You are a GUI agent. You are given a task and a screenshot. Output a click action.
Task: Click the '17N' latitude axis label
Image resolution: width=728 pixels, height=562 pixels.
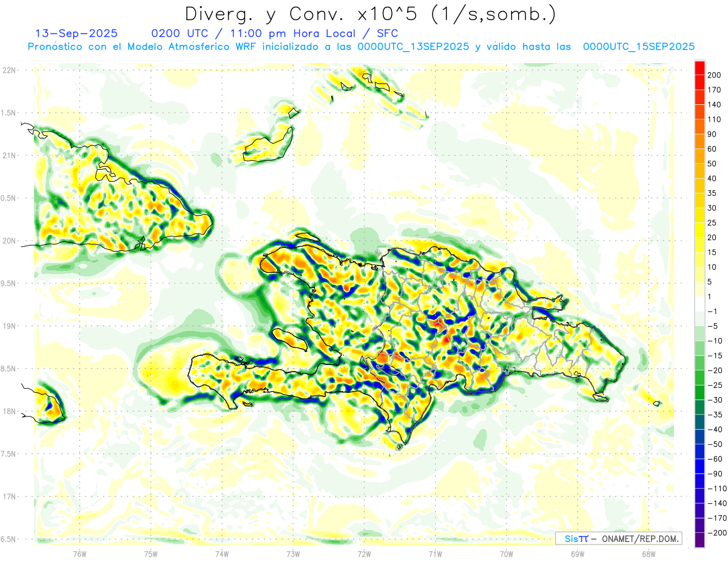[x=10, y=497]
